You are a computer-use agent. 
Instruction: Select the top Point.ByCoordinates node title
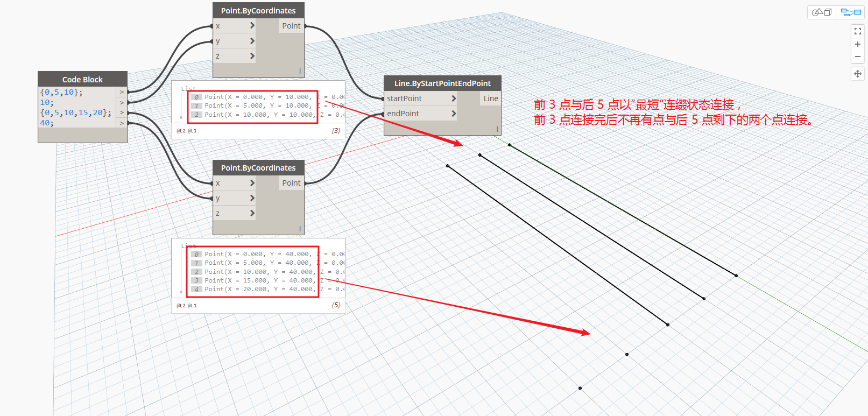pos(258,10)
